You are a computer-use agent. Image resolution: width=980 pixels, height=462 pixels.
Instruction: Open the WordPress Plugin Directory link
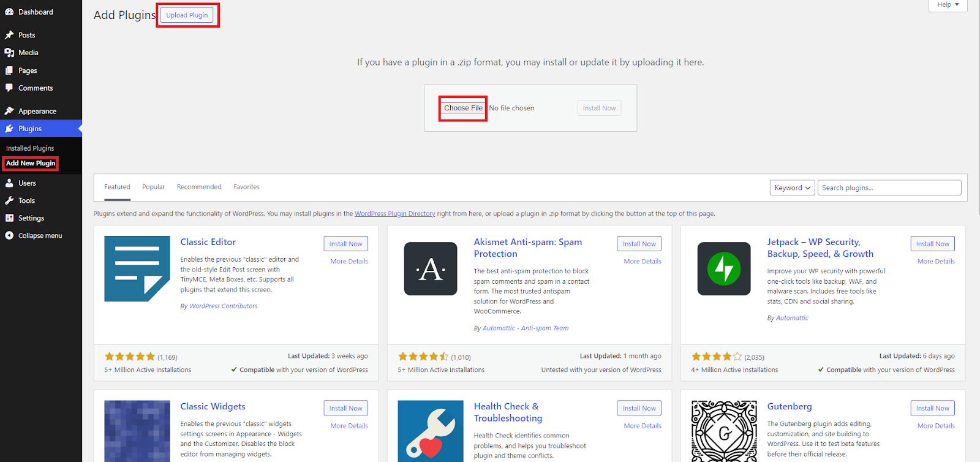394,214
